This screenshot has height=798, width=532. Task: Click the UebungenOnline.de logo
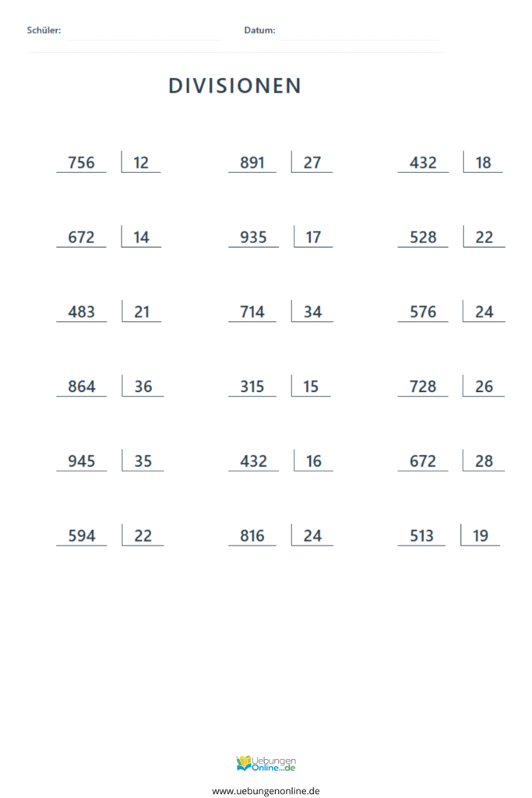click(x=266, y=764)
